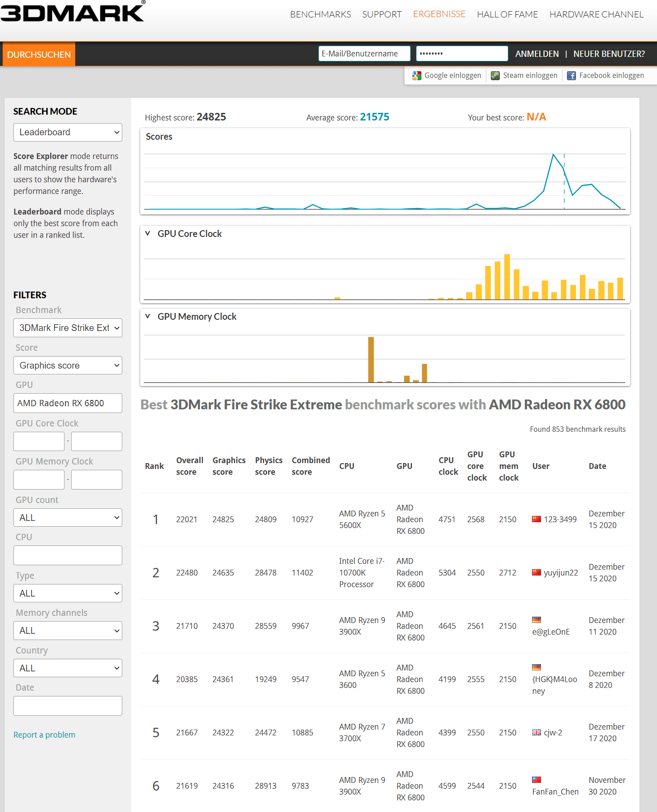Click the CPU filter text field

point(68,555)
